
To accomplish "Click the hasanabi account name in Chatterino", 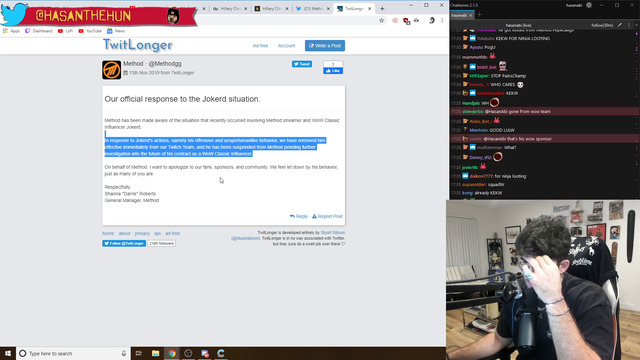I will click(573, 5).
